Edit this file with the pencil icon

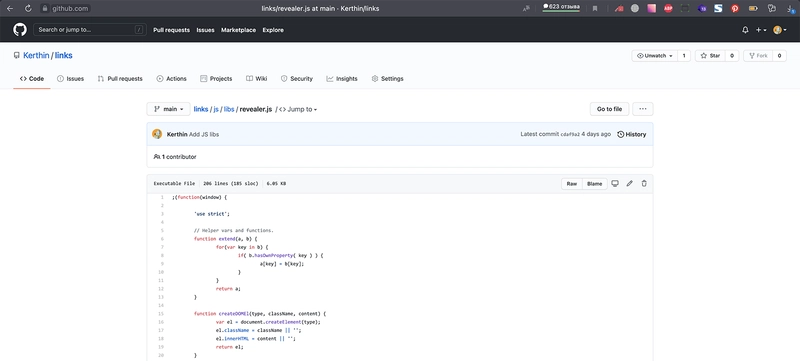coord(630,184)
